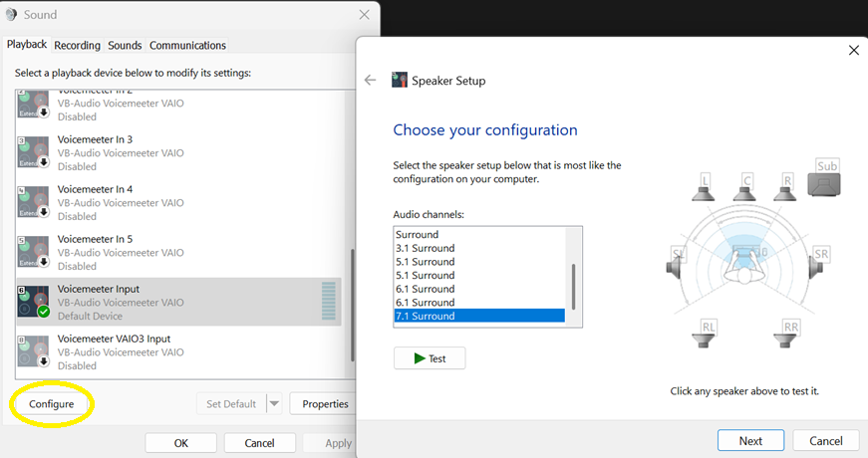Click the Voicemeeter In 4 device icon
The height and width of the screenshot is (458, 868).
(x=33, y=202)
